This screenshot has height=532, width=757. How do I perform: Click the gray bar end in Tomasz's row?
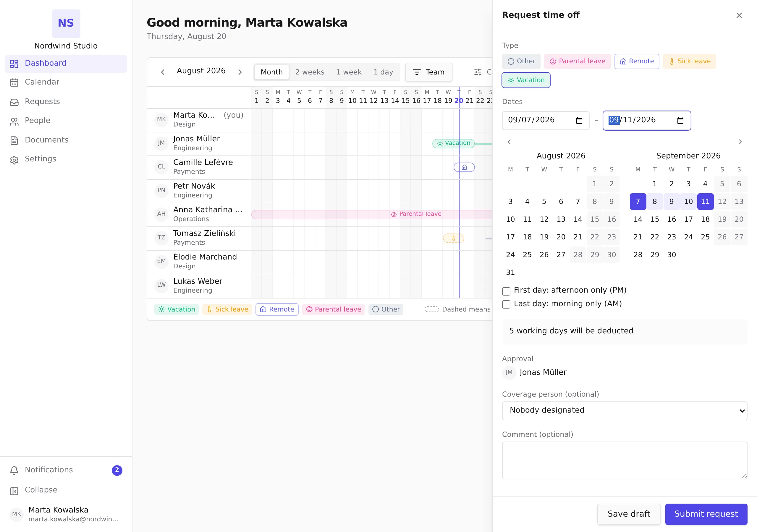[x=489, y=239]
